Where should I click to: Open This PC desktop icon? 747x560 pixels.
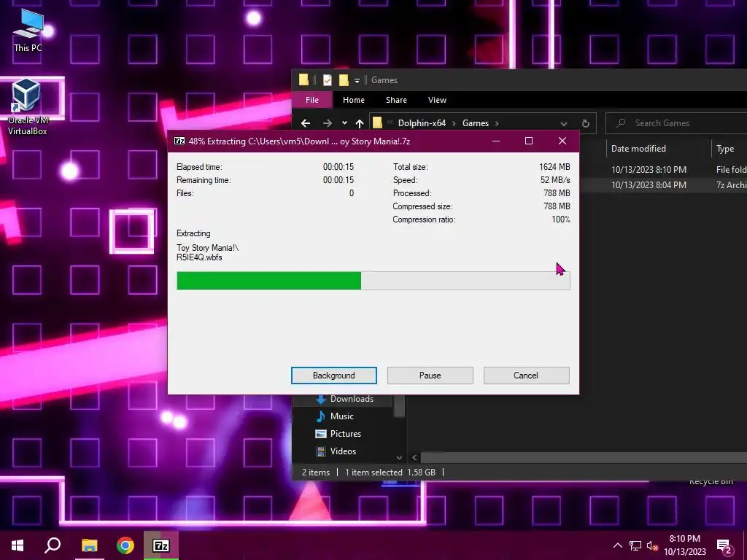click(28, 31)
